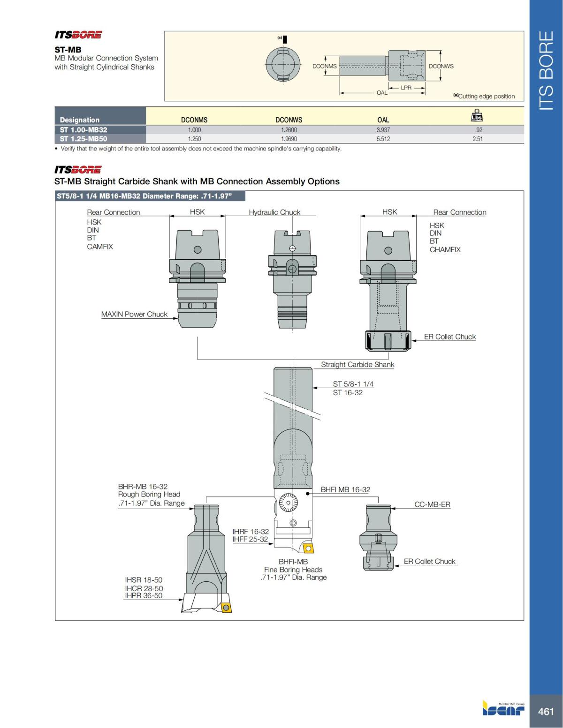This screenshot has width=563, height=728.
Task: Click the ST-MB Straight Carbide Shank assembly heading
Action: click(x=197, y=181)
